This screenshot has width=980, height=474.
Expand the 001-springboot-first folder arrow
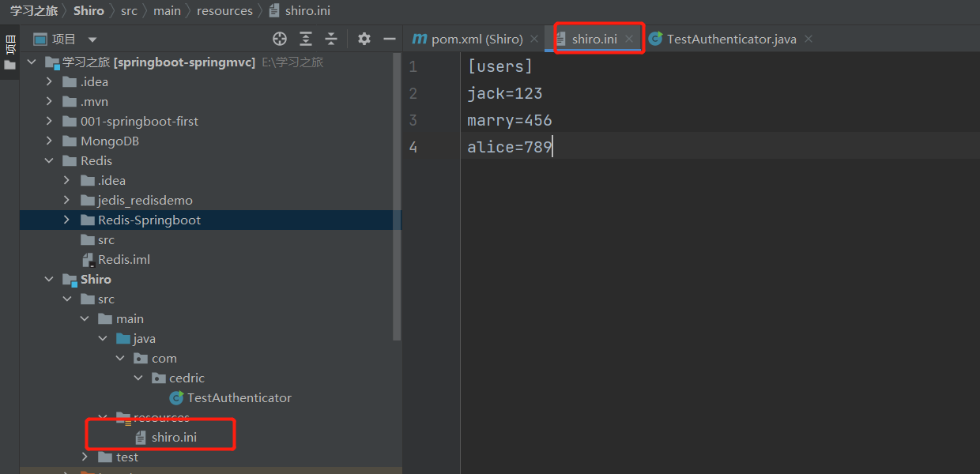tap(49, 122)
